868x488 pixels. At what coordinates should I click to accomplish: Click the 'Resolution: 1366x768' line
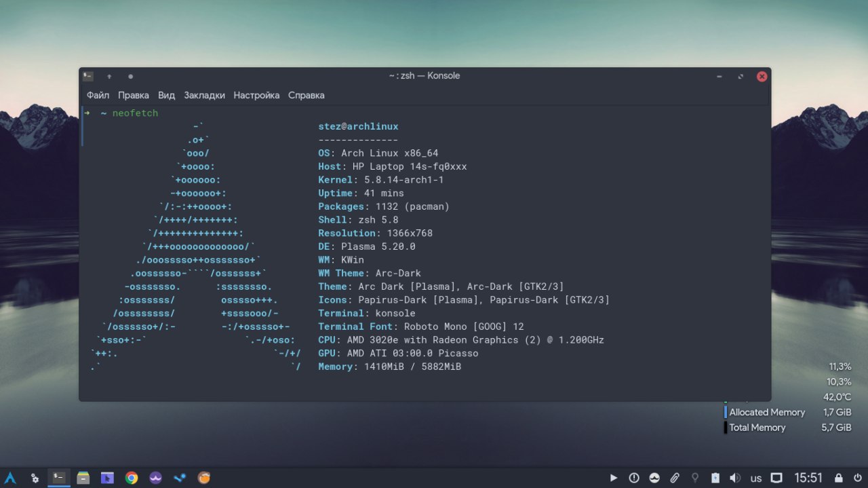click(375, 233)
